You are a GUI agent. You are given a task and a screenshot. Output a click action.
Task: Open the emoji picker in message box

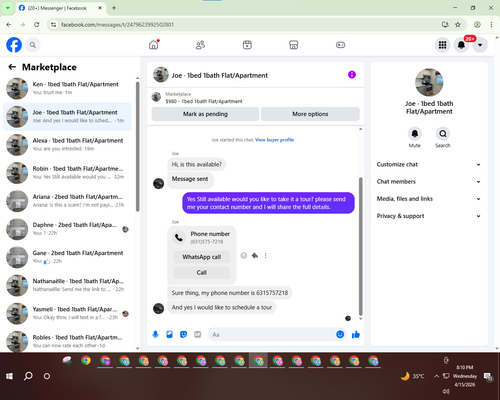340,334
